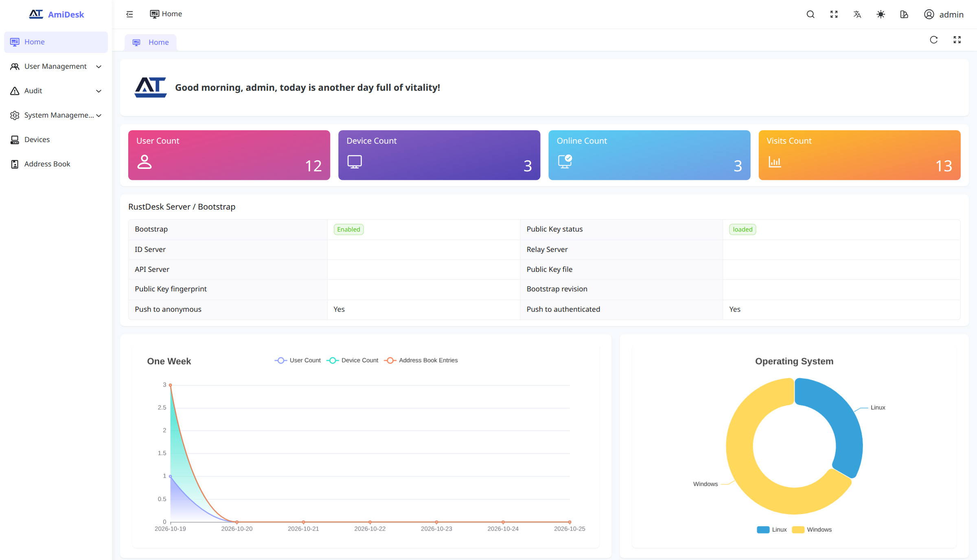977x560 pixels.
Task: Toggle Address Book Entries legend item
Action: pos(421,360)
